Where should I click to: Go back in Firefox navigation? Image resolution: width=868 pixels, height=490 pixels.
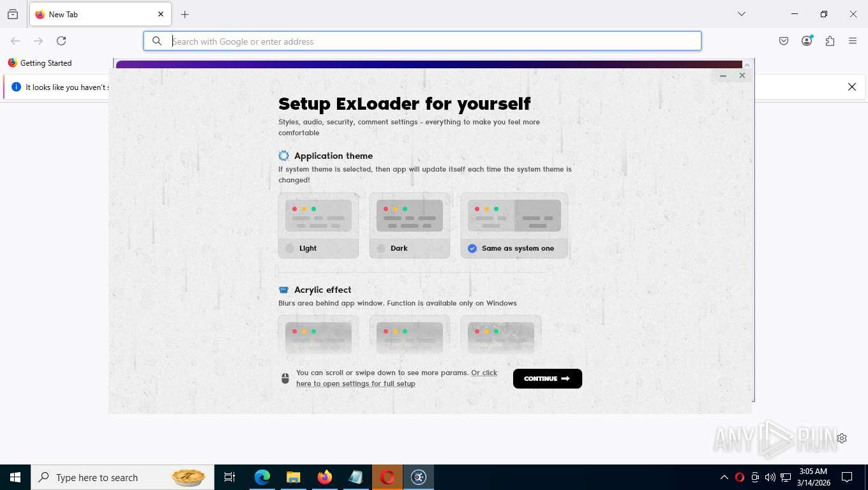(15, 41)
